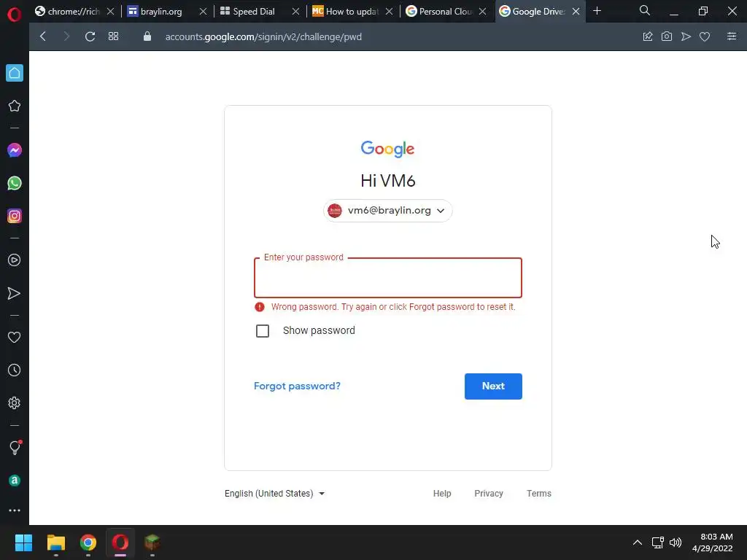Switch to the Speed Dial tab
747x560 pixels.
(253, 12)
